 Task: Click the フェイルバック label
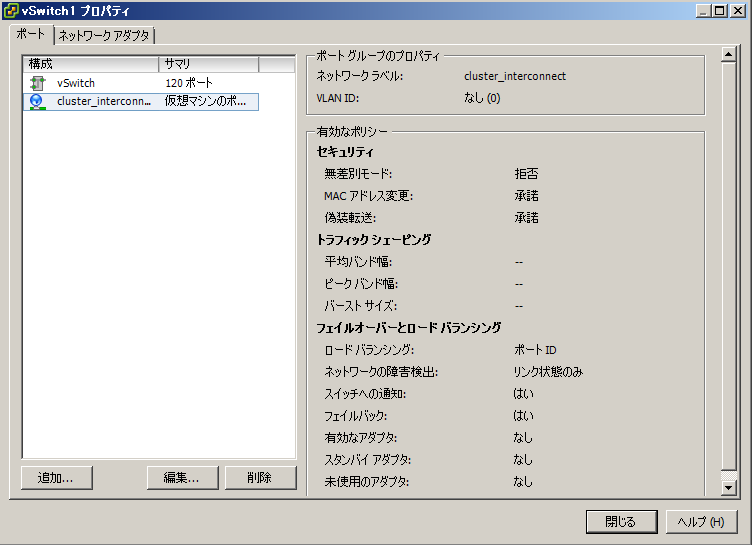(355, 416)
